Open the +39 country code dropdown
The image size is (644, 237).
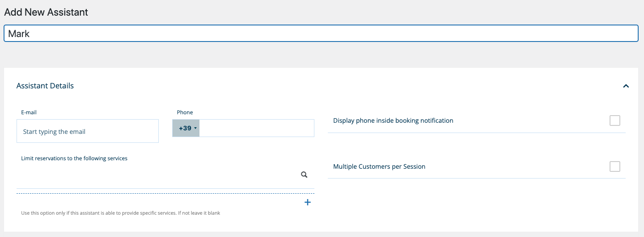(186, 128)
